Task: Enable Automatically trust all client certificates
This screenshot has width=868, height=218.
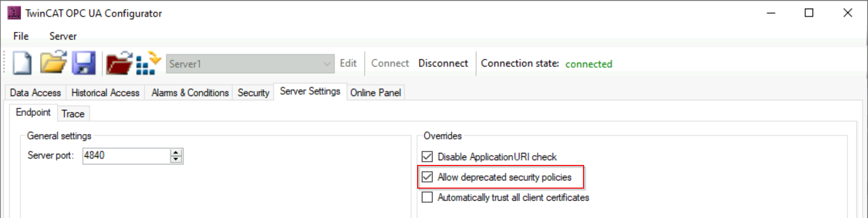Action: (x=427, y=197)
